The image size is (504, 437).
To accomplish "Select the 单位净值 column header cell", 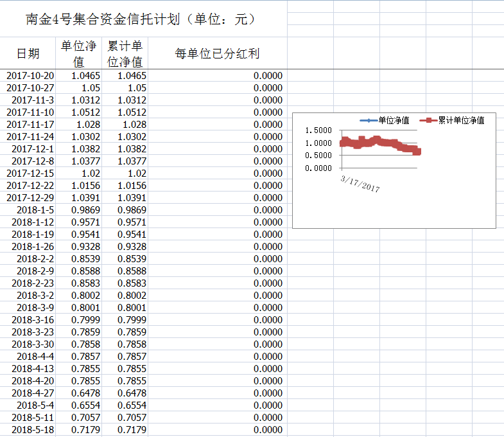I will click(x=79, y=53).
